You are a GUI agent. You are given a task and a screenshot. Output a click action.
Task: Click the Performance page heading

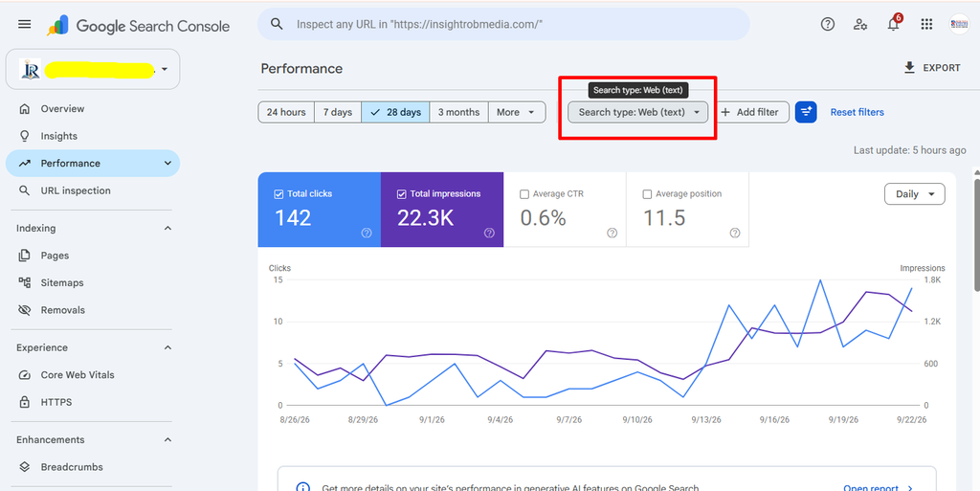(301, 69)
